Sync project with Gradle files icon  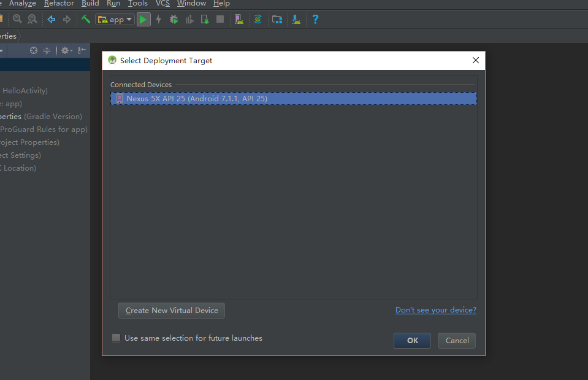(258, 19)
